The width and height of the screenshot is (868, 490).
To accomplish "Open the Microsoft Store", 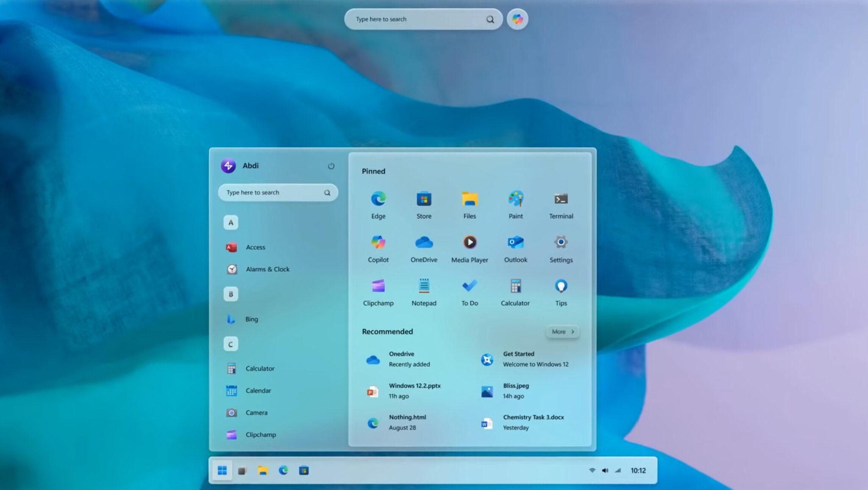I will tap(423, 199).
